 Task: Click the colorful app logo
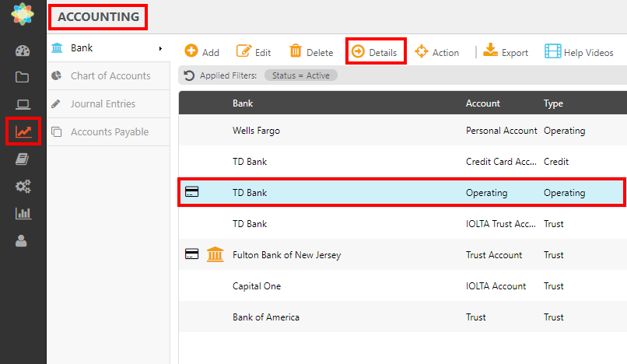click(23, 14)
